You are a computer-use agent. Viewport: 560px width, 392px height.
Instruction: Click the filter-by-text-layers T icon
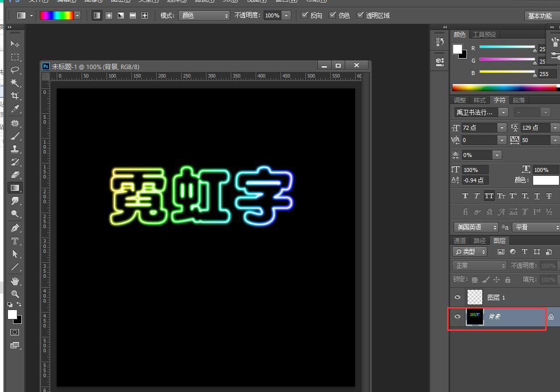coord(524,251)
